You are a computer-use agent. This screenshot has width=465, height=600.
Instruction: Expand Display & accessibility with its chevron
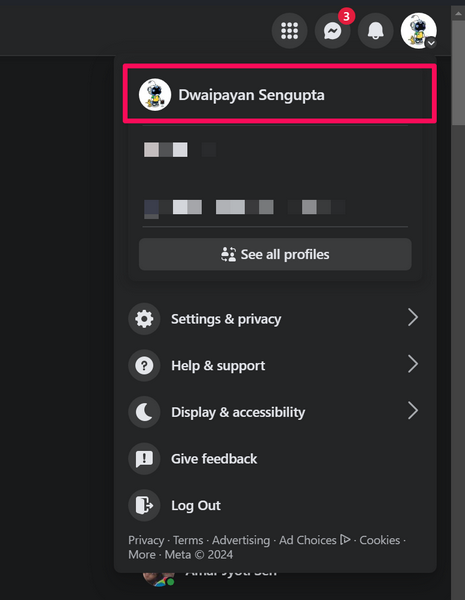click(x=413, y=411)
